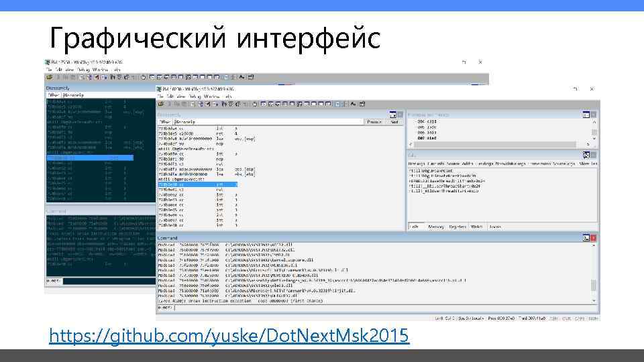Open Debug menu in back WinDbg window
This screenshot has height=362, width=644.
click(84, 70)
